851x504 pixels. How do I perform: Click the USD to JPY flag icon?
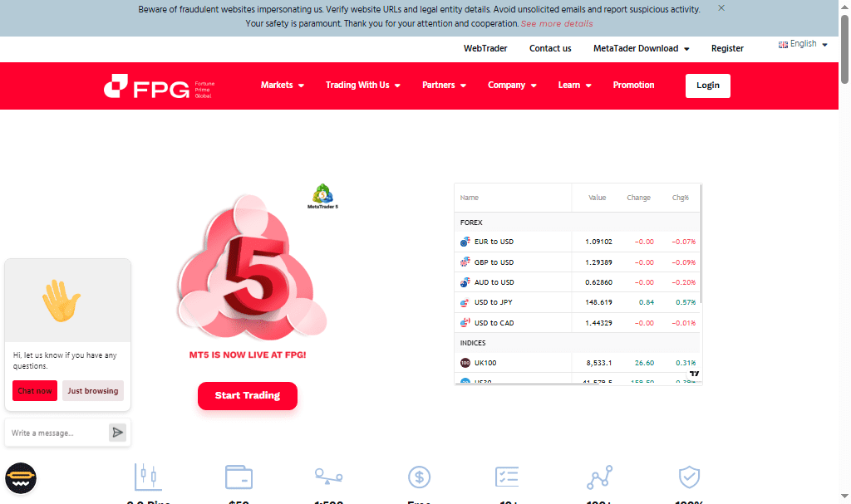(x=465, y=303)
